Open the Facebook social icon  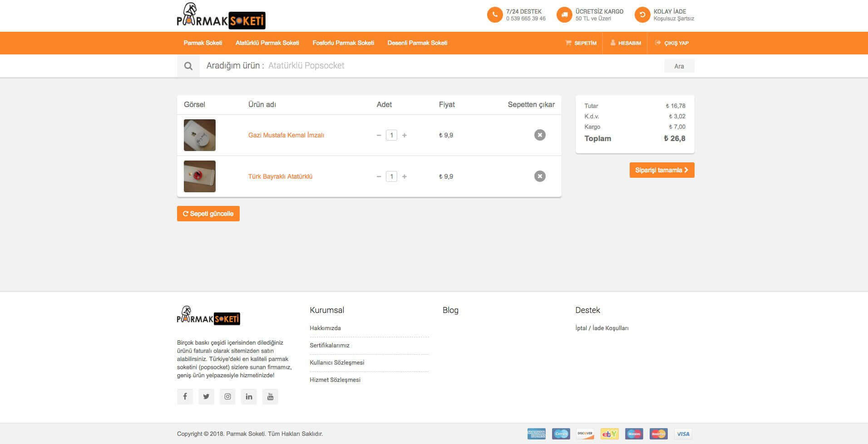[x=185, y=396]
